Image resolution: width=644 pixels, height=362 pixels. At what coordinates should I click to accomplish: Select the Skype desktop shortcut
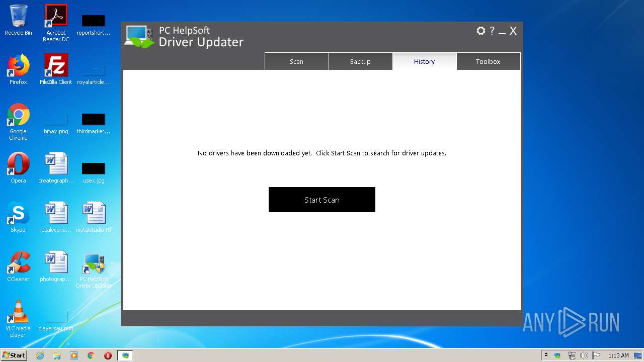18,217
